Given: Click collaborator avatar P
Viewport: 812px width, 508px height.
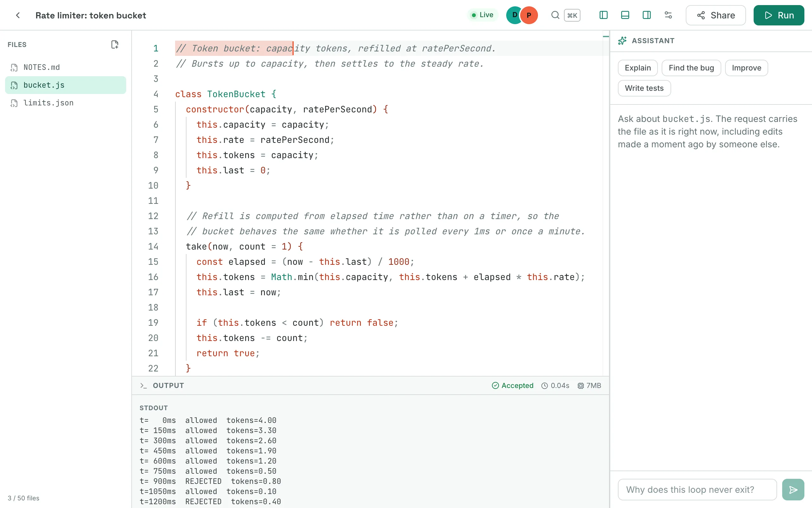Looking at the screenshot, I should point(529,15).
